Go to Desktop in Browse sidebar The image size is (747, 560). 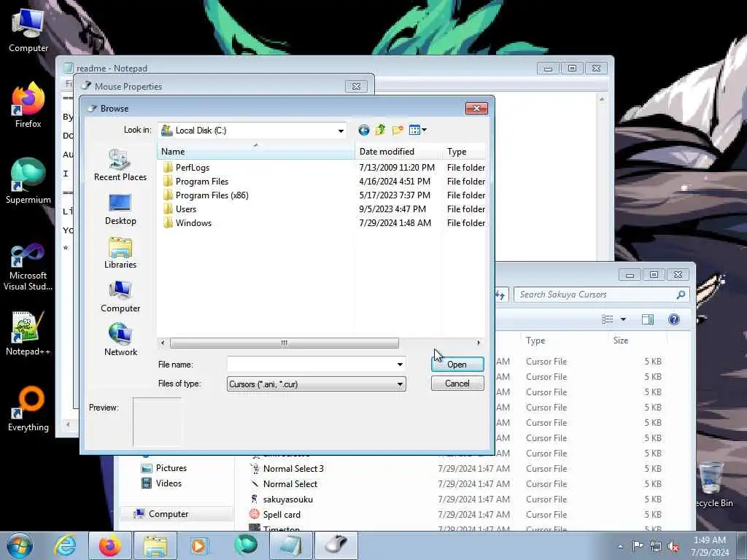(120, 209)
